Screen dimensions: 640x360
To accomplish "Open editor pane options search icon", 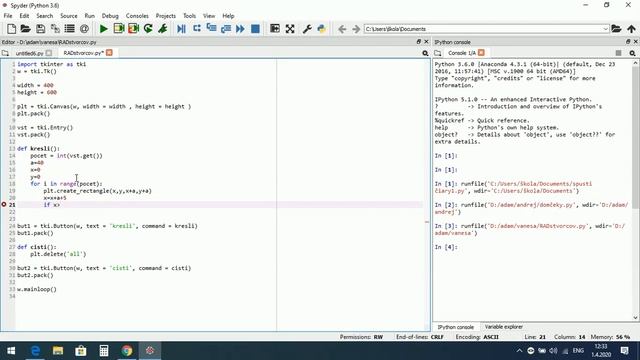I will pyautogui.click(x=425, y=53).
